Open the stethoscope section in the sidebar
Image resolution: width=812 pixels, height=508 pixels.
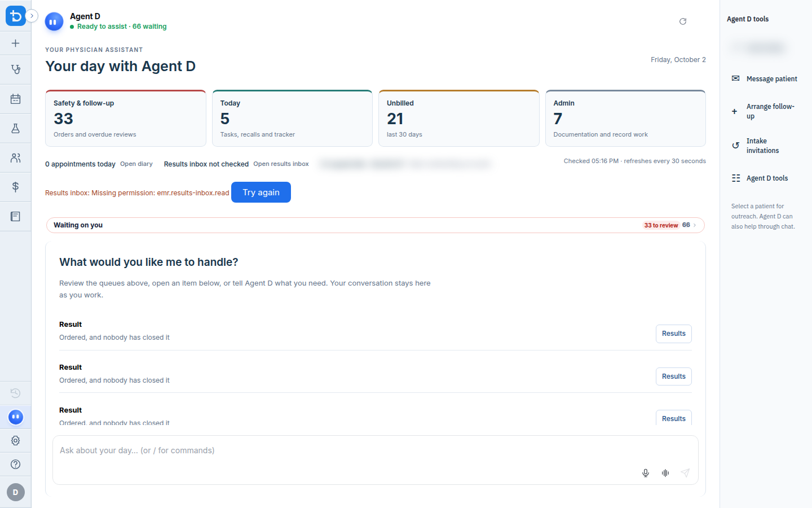15,69
